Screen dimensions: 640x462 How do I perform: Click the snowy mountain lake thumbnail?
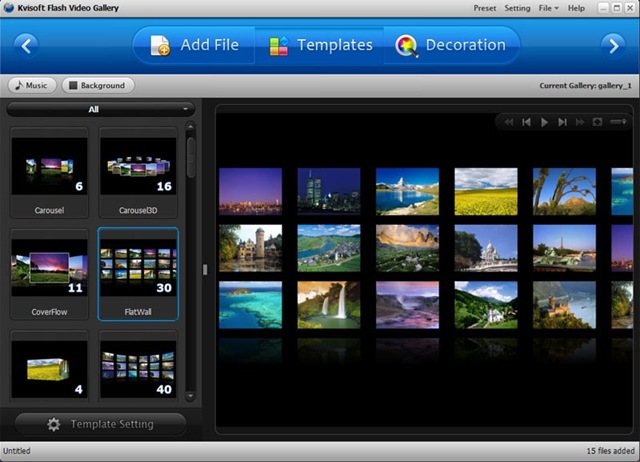click(x=407, y=191)
